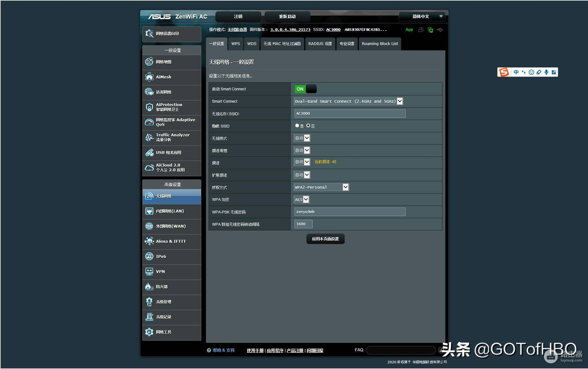Select 否 radio for hidden SSID
This screenshot has height=369, width=588.
coord(308,126)
